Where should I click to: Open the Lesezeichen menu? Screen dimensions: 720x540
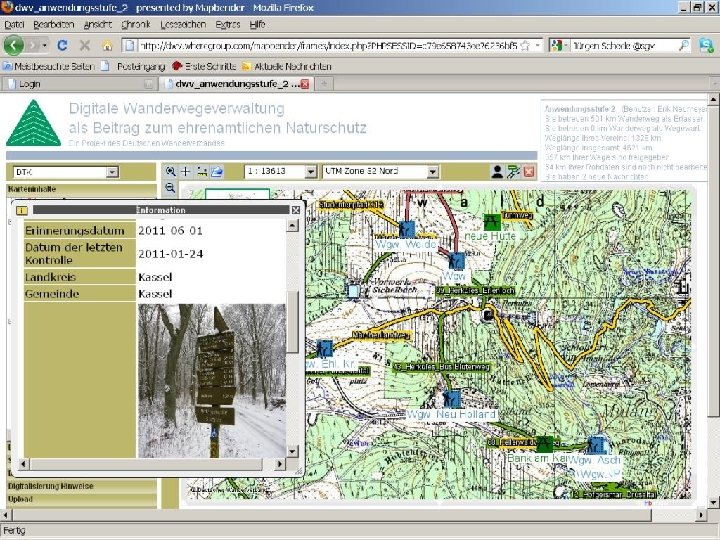pos(183,24)
